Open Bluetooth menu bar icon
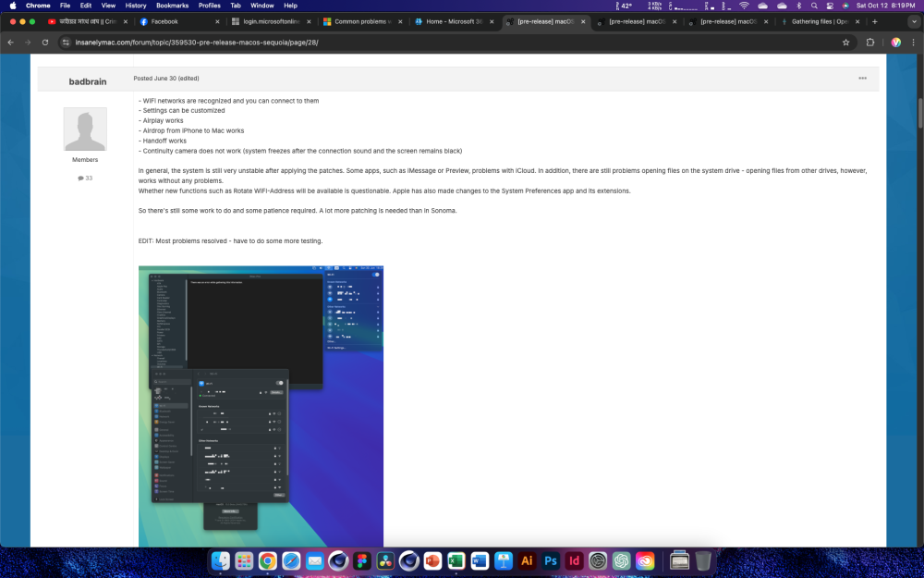This screenshot has height=578, width=924. coord(799,6)
